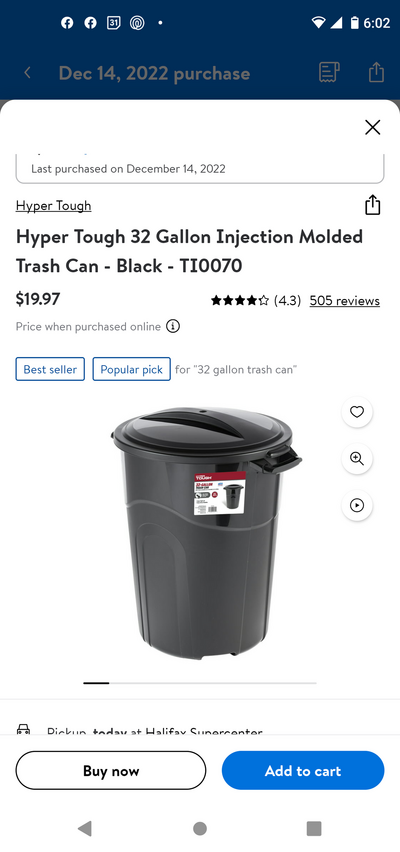Viewport: 400px width, 852px height.
Task: Tap the image carousel progress indicator
Action: [199, 682]
